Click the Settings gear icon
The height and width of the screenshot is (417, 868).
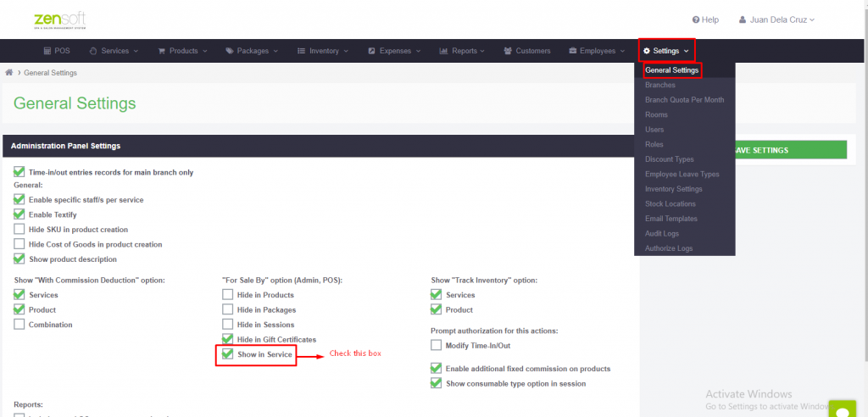[x=647, y=51]
